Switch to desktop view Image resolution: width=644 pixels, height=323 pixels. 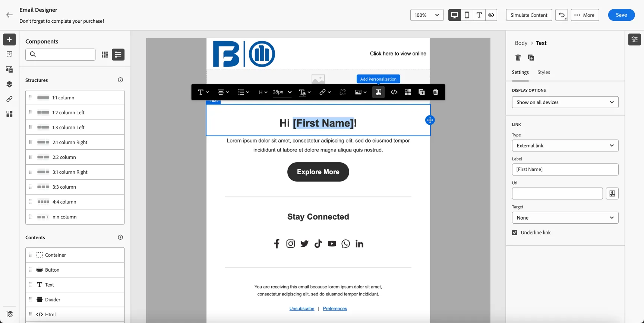(454, 15)
